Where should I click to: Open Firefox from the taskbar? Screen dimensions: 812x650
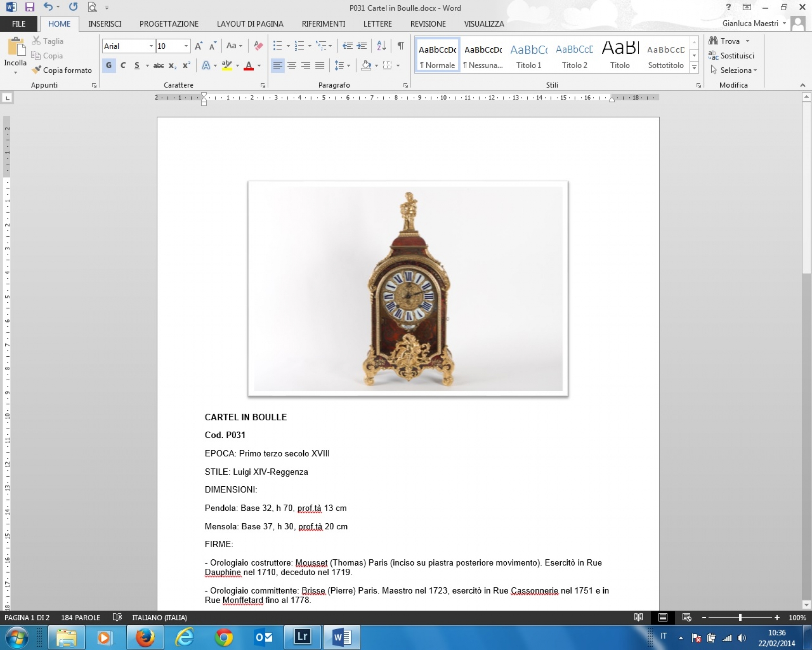tap(145, 637)
